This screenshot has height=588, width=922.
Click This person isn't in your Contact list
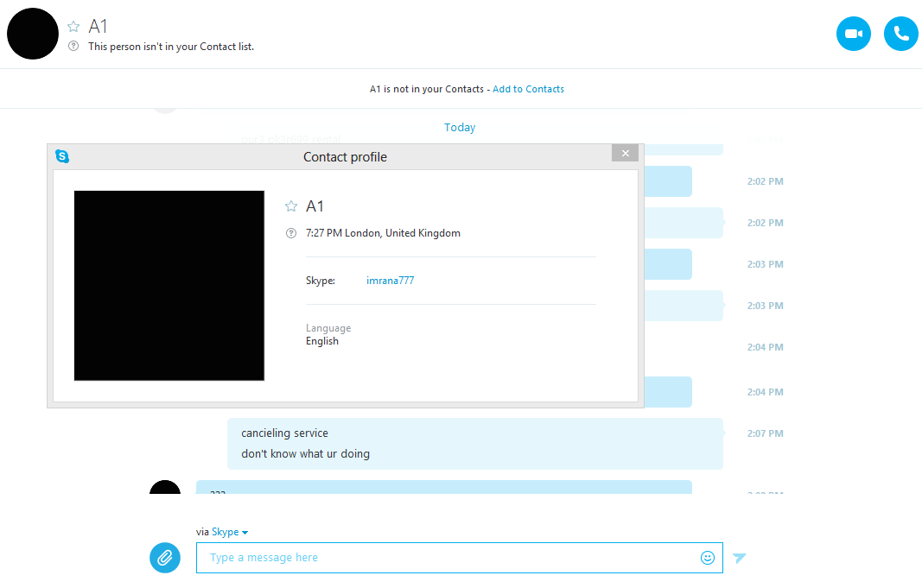171,47
